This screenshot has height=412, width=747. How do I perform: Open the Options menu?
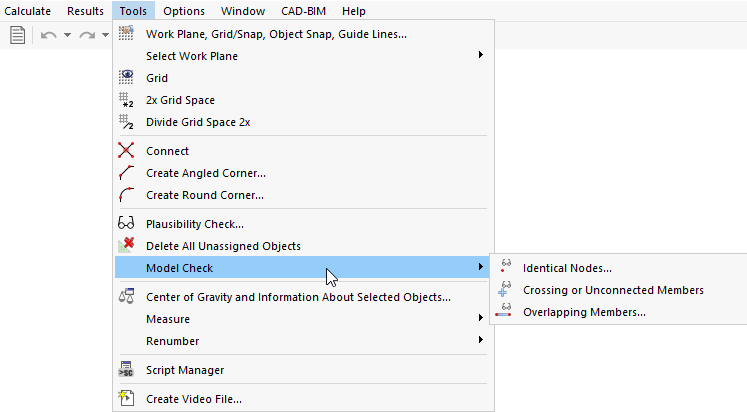coord(184,11)
